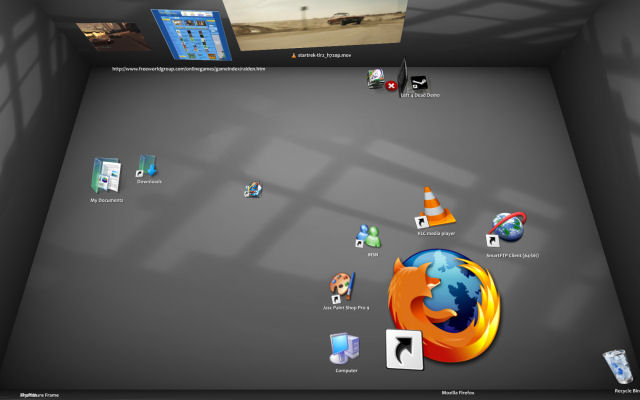Select the freeworldgroup webpage thumbnail on wall
This screenshot has height=400, width=640.
(186, 37)
